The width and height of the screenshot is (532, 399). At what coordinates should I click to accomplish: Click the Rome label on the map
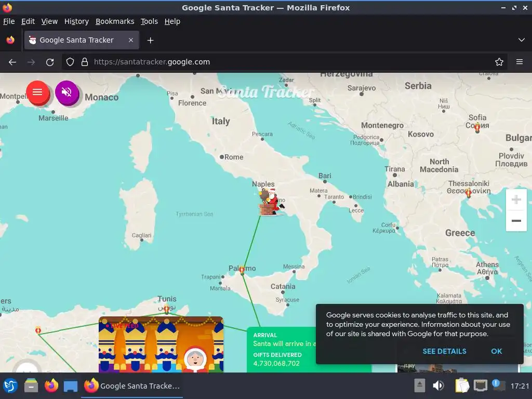(x=233, y=157)
